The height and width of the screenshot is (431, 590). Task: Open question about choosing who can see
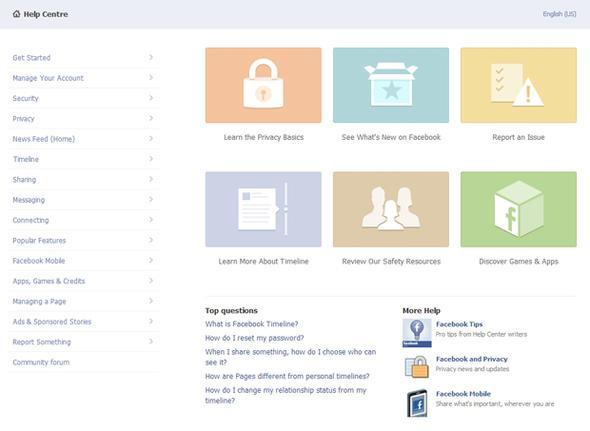tap(290, 357)
